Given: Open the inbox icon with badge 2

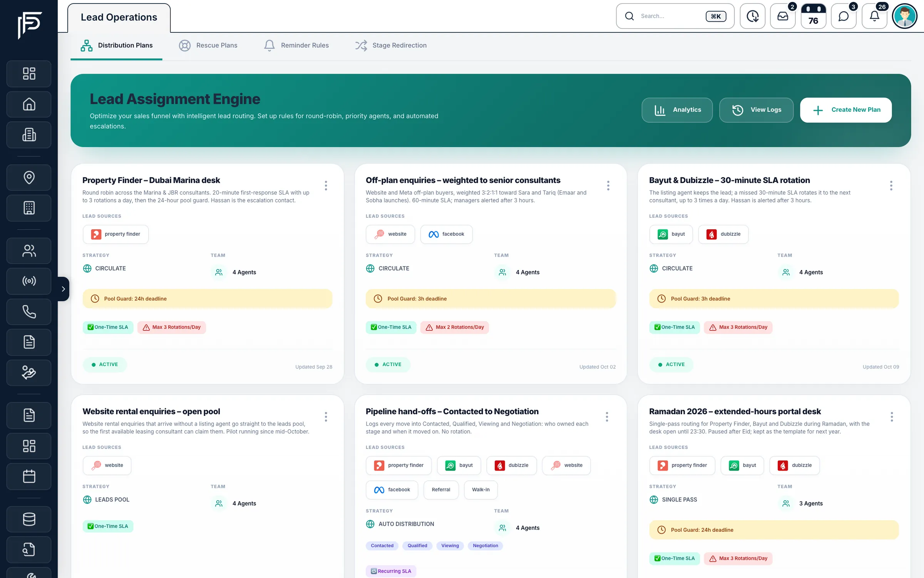Looking at the screenshot, I should [x=783, y=16].
